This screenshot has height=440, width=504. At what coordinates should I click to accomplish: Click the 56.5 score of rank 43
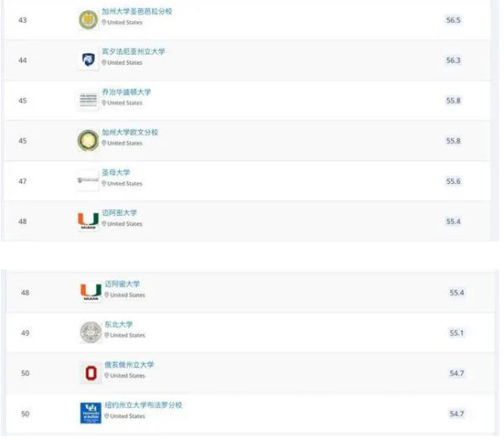point(454,20)
